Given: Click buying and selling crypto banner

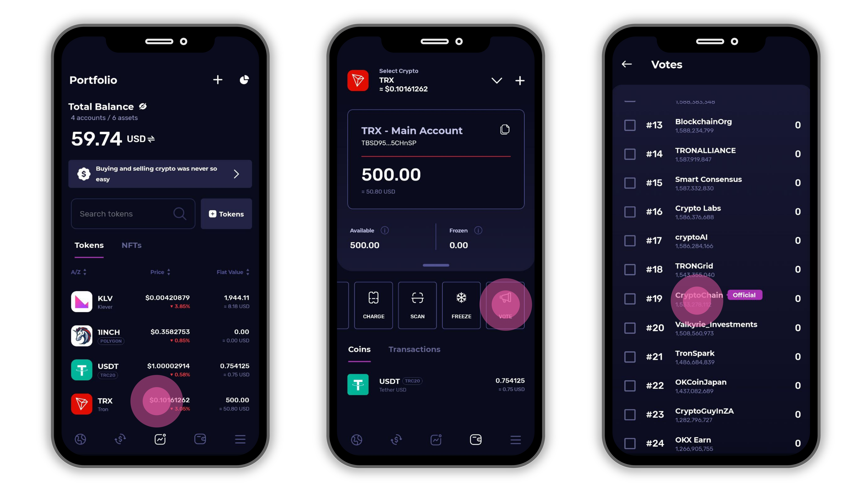Looking at the screenshot, I should (159, 173).
